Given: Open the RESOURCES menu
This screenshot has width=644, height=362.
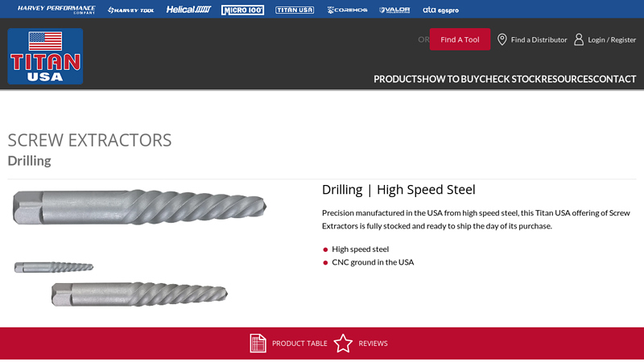Looking at the screenshot, I should tap(568, 79).
